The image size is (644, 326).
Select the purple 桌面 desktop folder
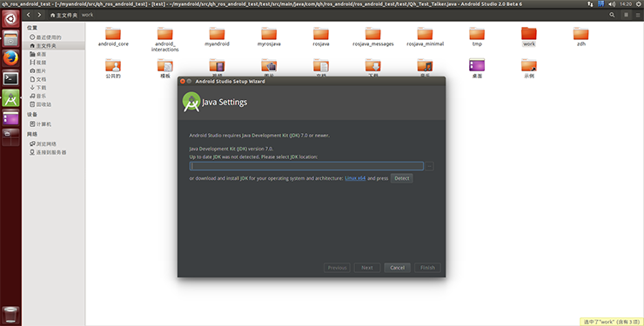pyautogui.click(x=477, y=69)
